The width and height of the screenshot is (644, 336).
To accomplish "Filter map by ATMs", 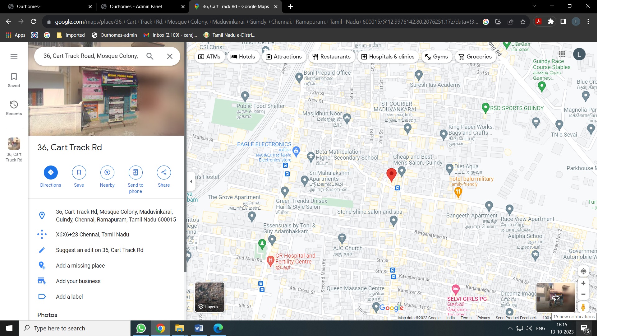I will (x=209, y=57).
